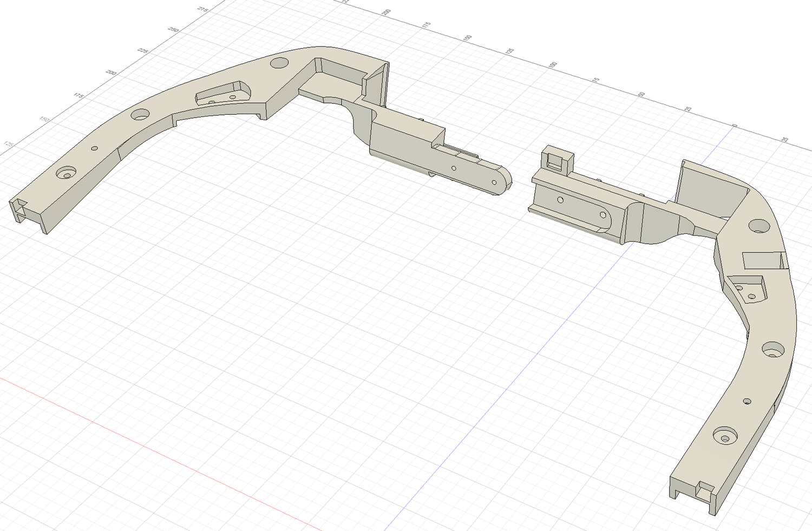Click the rectangular notch on right part
Image resolution: width=812 pixels, height=531 pixels.
point(763,261)
